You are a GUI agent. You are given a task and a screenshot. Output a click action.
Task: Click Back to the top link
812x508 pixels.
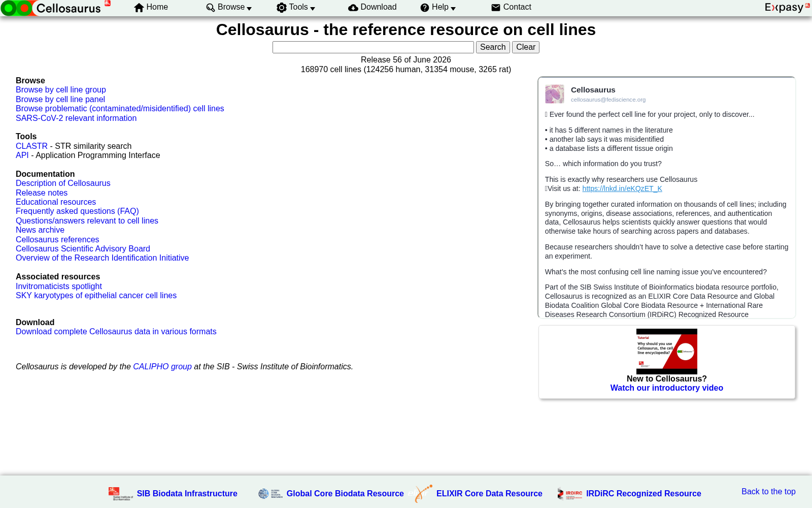point(768,492)
